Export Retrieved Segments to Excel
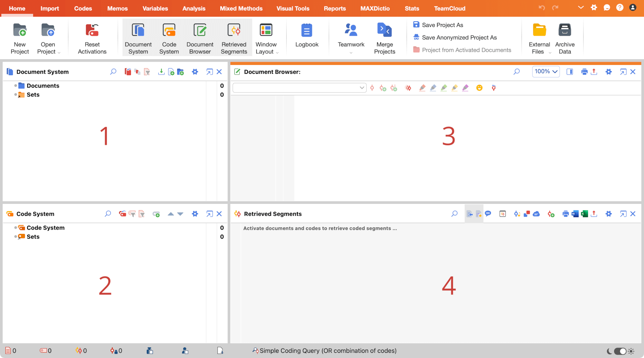This screenshot has width=644, height=358. (x=584, y=214)
